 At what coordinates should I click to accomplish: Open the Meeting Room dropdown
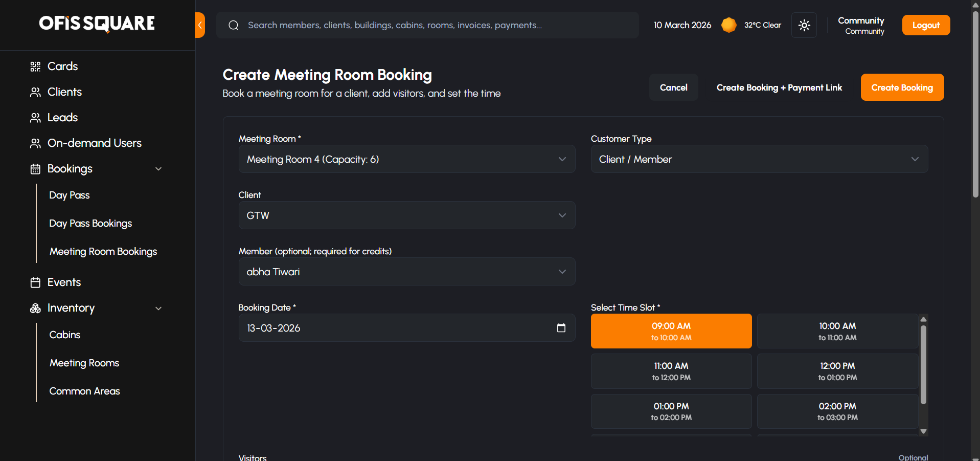[406, 159]
